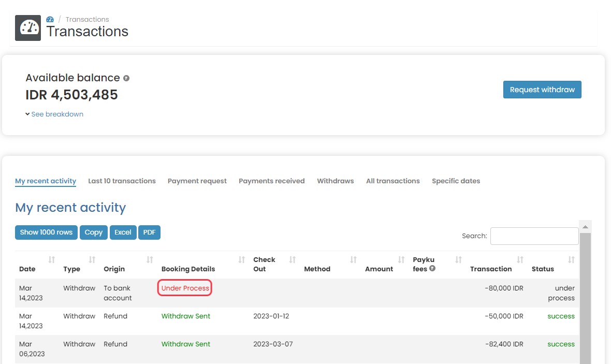Sort by Amount column arrows
The width and height of the screenshot is (611, 364).
pos(401,260)
